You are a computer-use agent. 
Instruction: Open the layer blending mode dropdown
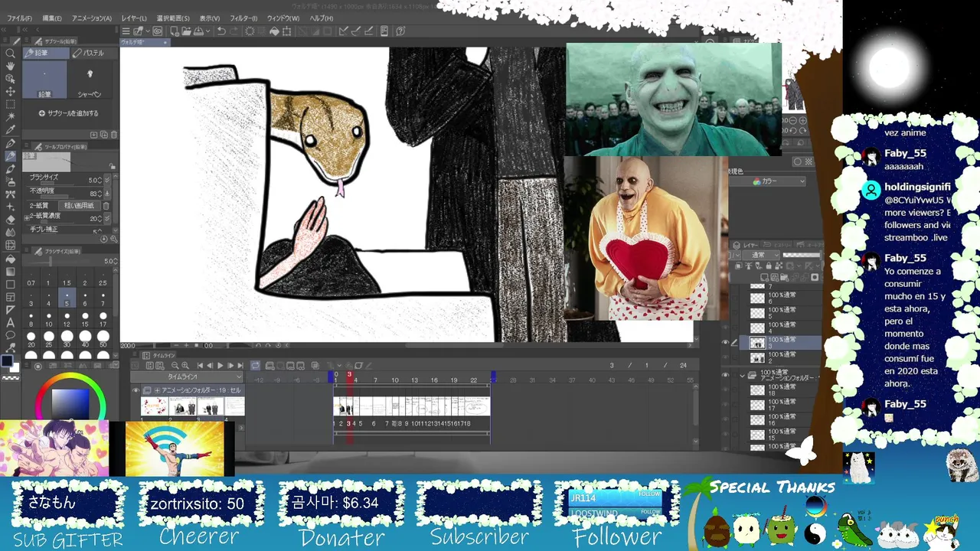pos(762,255)
